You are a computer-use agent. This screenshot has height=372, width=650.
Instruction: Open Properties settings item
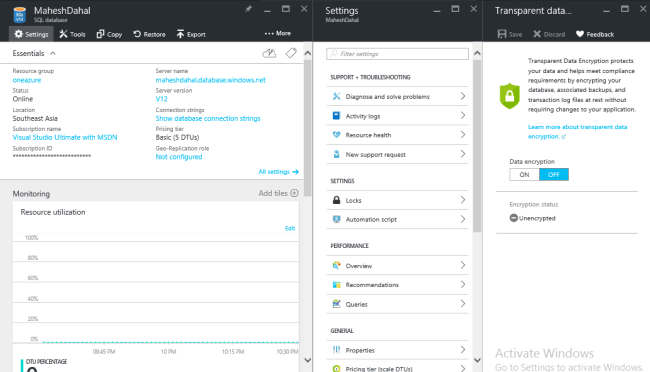pyautogui.click(x=398, y=350)
